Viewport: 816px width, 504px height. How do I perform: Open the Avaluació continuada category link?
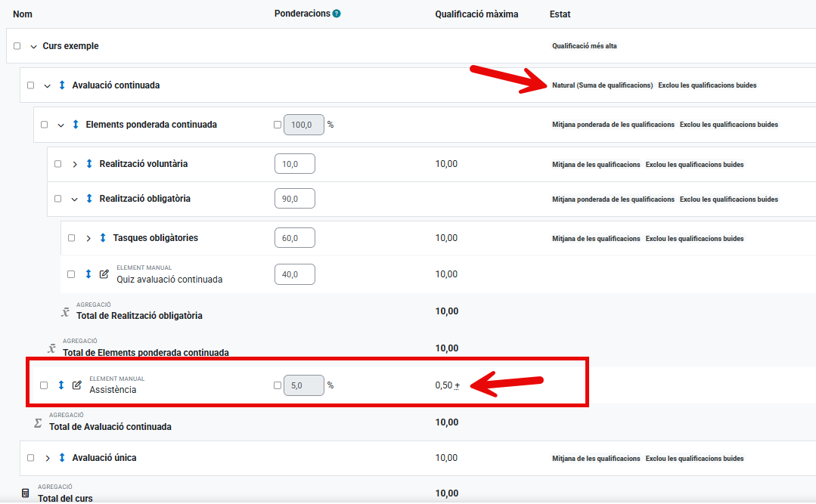click(x=116, y=85)
